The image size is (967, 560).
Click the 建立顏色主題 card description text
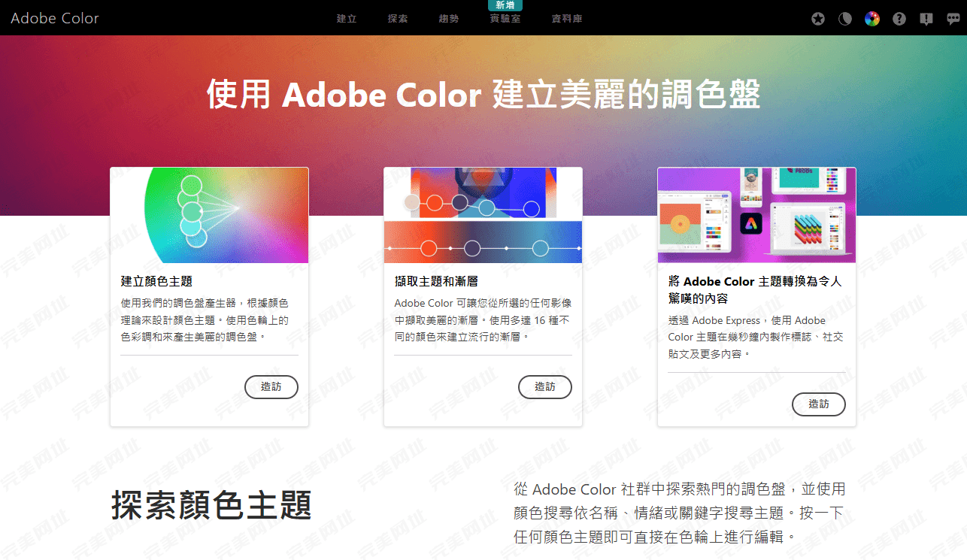[x=205, y=319]
